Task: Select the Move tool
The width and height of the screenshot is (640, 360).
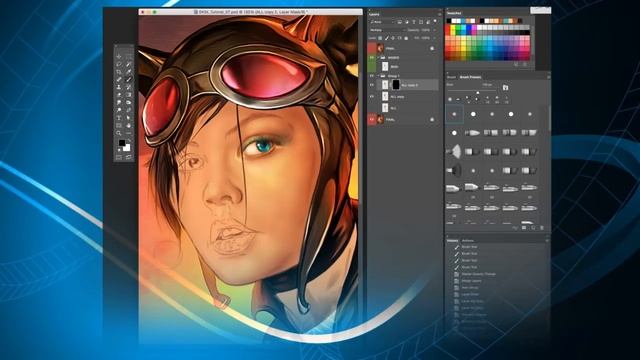Action: pos(119,57)
